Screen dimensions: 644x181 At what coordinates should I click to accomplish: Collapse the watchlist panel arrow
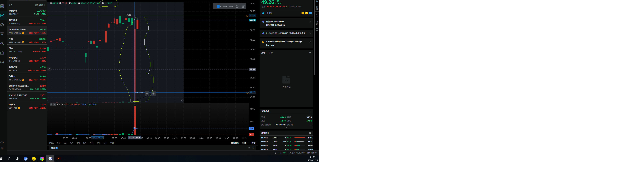point(49,69)
